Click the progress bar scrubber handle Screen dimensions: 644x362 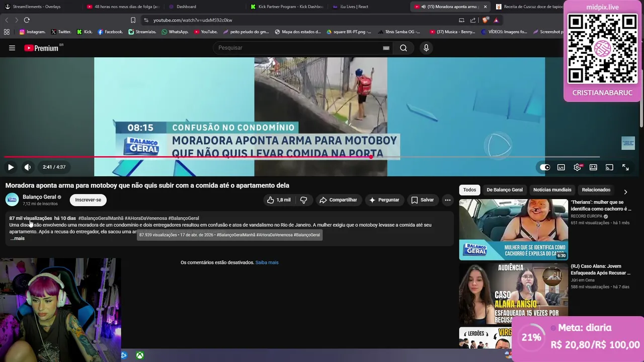click(371, 157)
